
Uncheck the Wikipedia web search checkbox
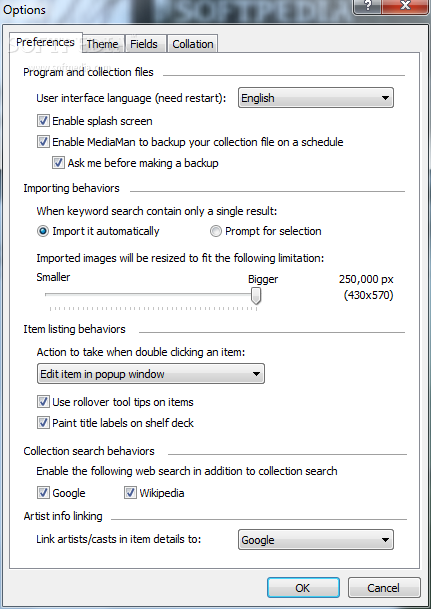[130, 492]
